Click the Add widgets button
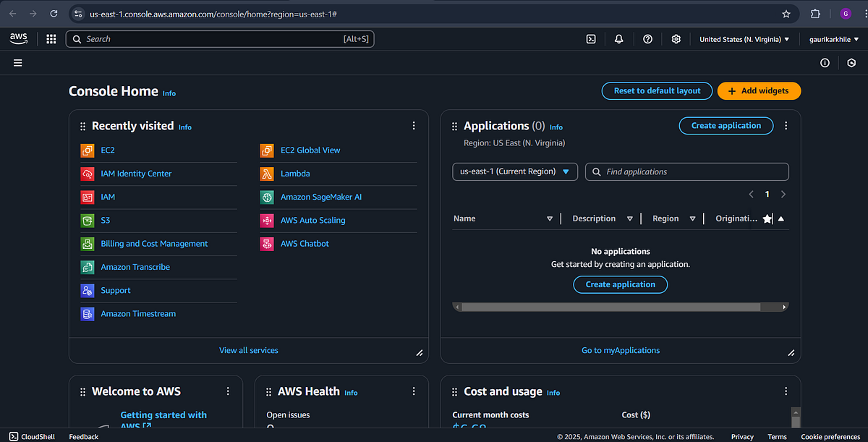The image size is (868, 442). pos(759,90)
